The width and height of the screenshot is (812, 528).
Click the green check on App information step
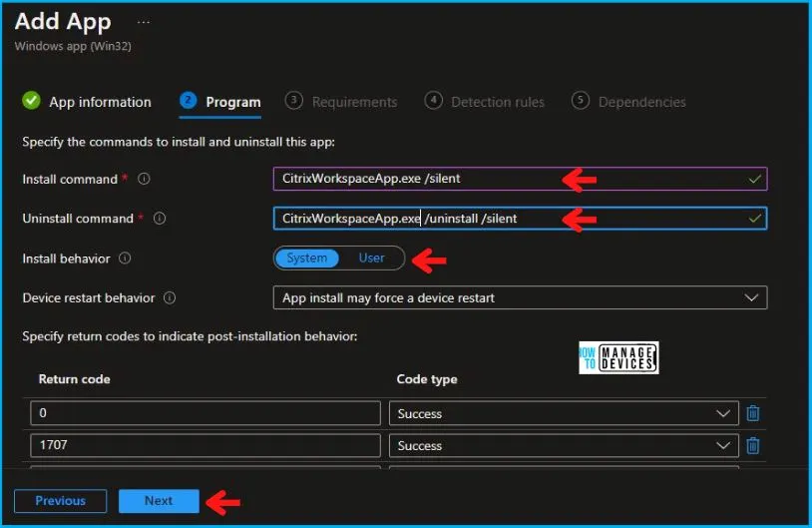[31, 101]
